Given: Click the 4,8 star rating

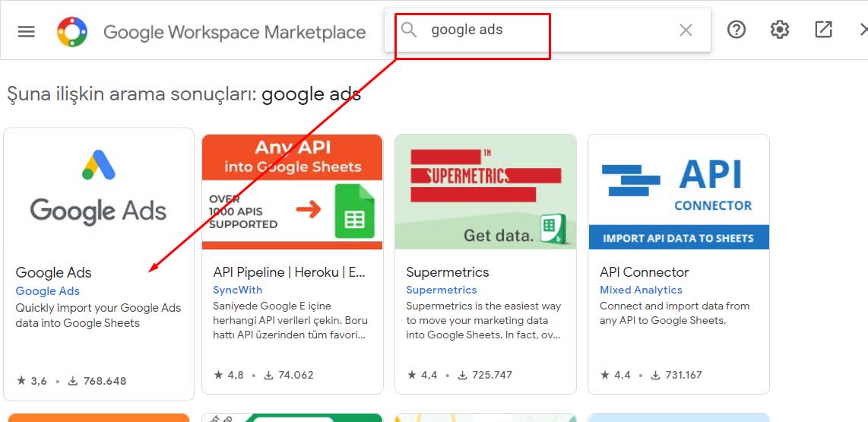Looking at the screenshot, I should click(x=229, y=375).
